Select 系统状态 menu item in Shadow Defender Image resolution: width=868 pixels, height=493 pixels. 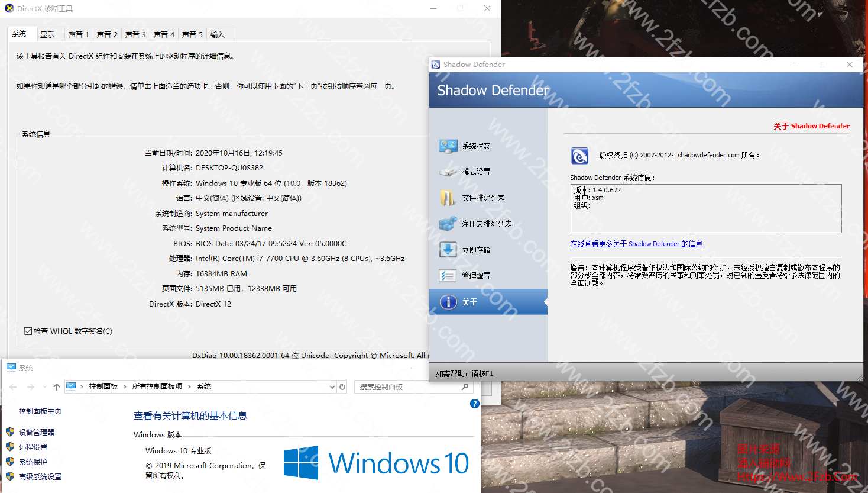488,146
